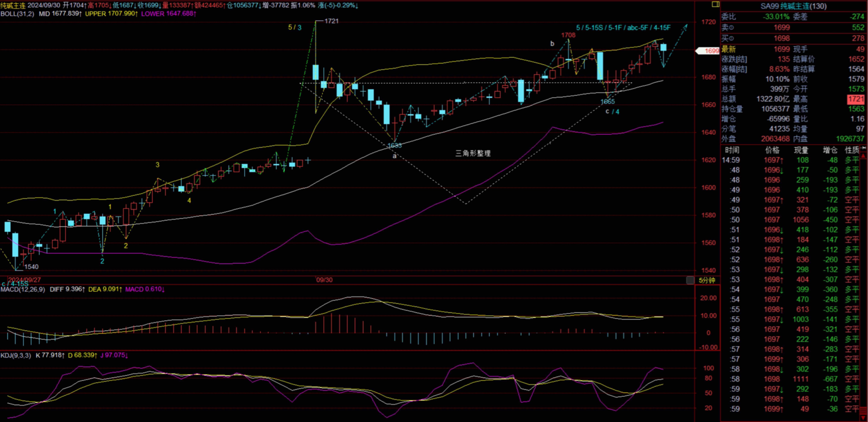Click the 内盘 value 1926737
Viewport: 868px width, 422px height.
click(850, 139)
